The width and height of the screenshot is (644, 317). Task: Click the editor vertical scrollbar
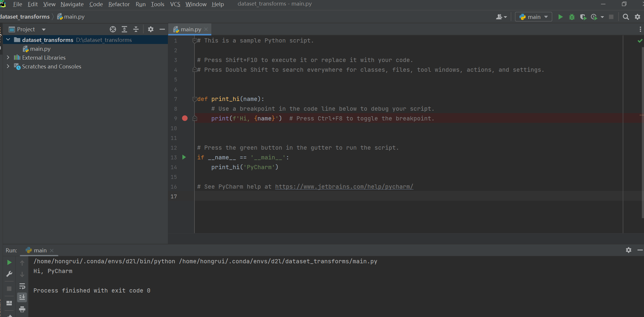point(642,133)
